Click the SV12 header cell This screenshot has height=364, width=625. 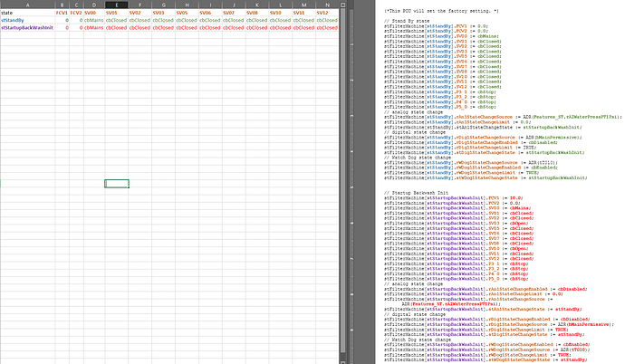pos(327,13)
